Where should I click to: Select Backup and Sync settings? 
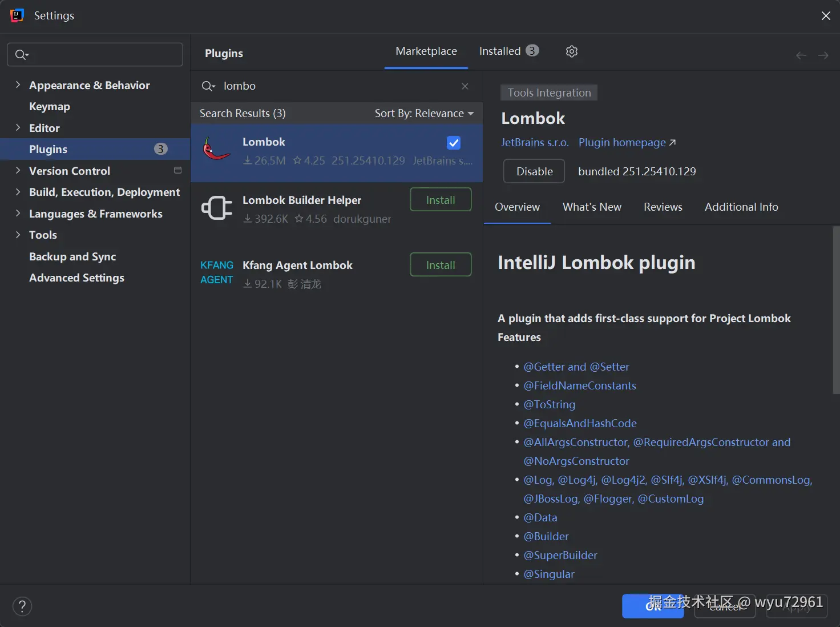pos(72,257)
